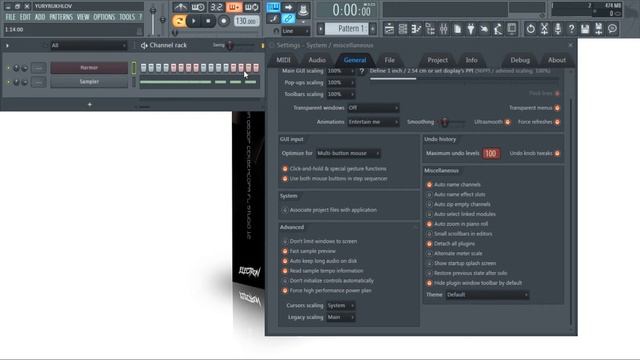Open the PATTERNS menu

(61, 17)
